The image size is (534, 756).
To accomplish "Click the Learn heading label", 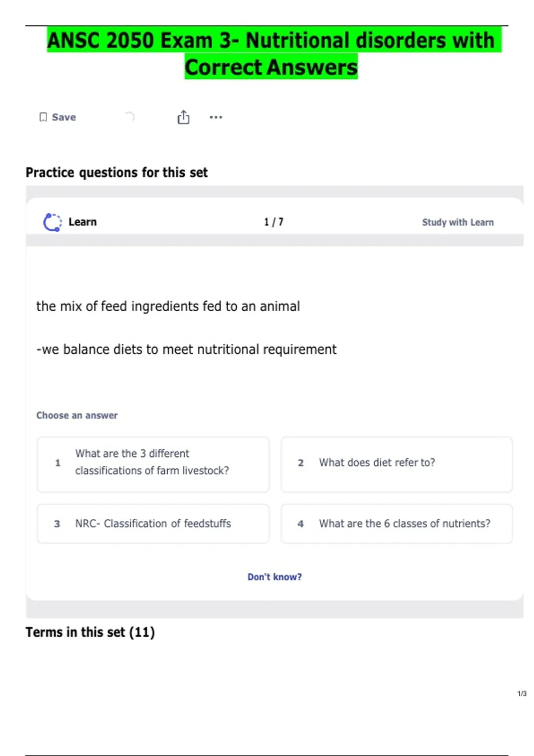I will [82, 222].
